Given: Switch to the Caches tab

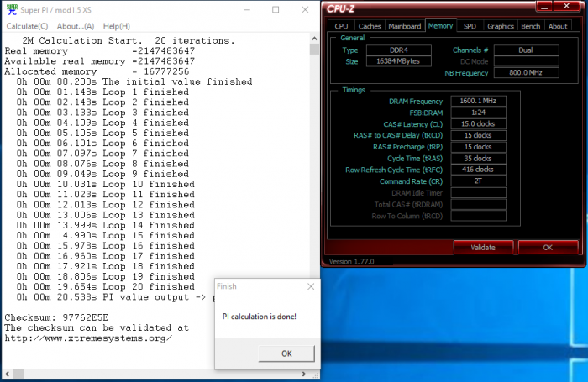Looking at the screenshot, I should [370, 26].
